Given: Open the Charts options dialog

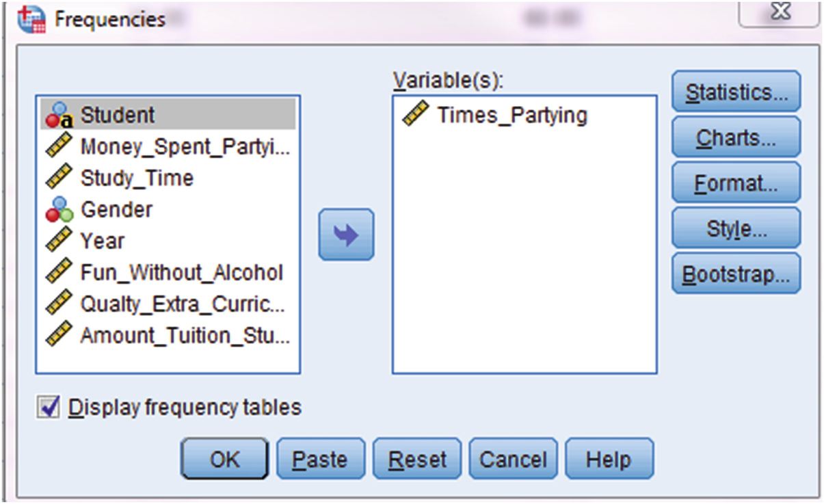Looking at the screenshot, I should pos(735,137).
